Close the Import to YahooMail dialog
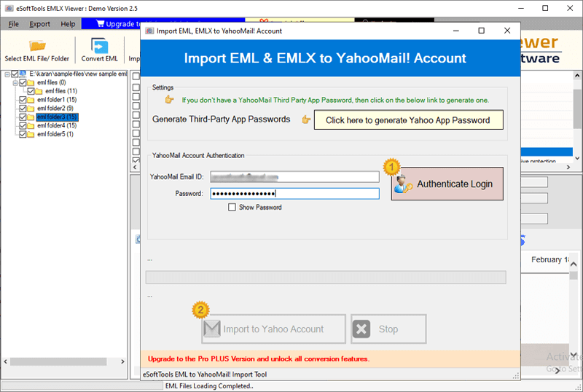The height and width of the screenshot is (392, 583). coord(507,31)
